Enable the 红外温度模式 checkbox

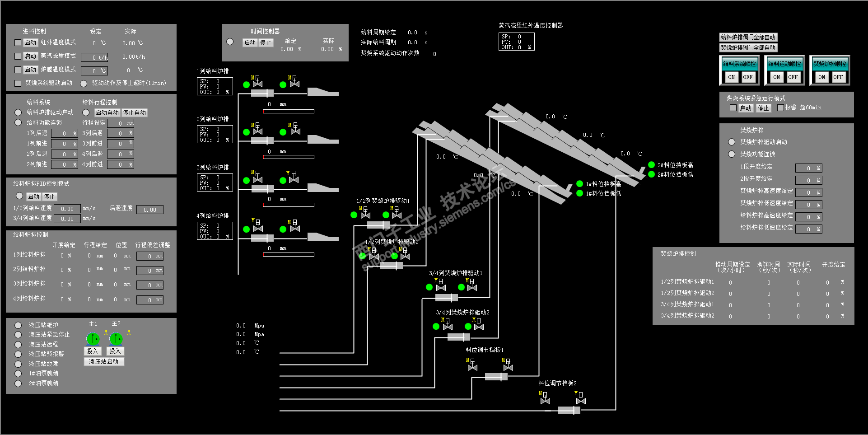pos(18,42)
